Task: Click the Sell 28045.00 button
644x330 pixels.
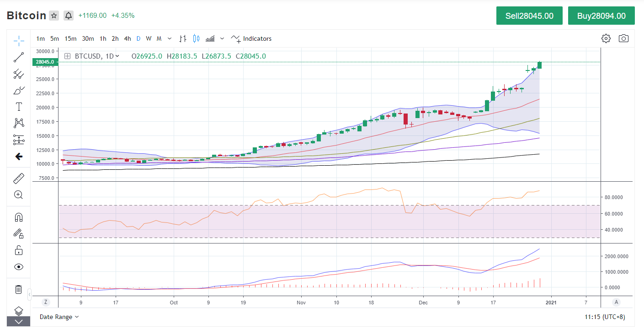Action: (529, 16)
